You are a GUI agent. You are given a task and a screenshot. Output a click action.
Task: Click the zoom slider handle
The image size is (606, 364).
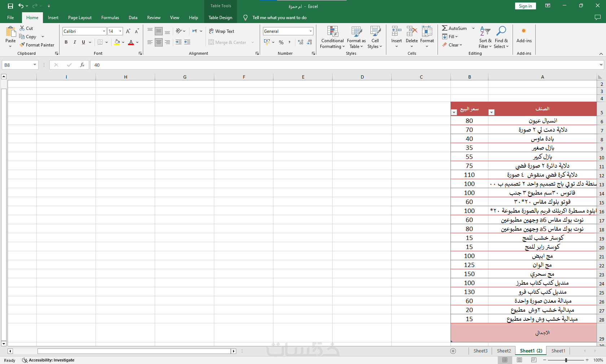(x=566, y=360)
